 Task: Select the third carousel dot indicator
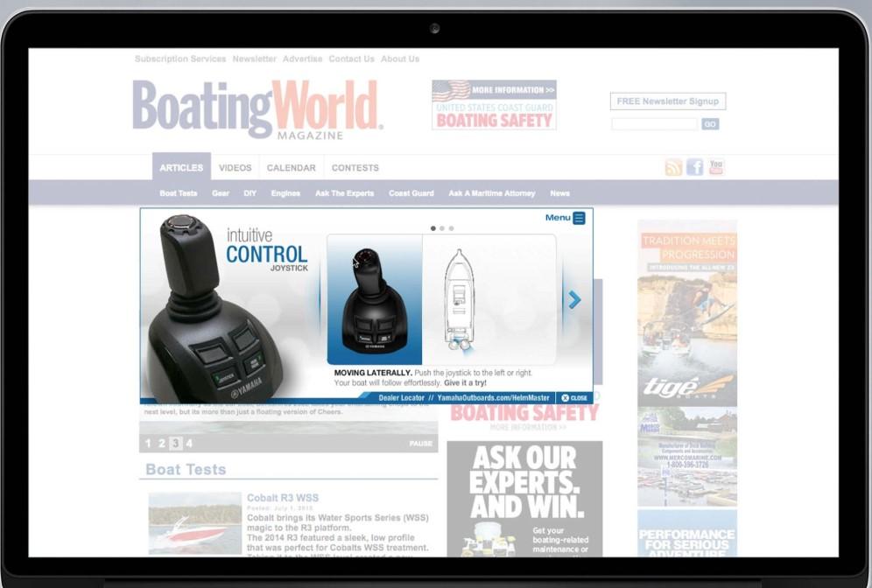coord(452,228)
